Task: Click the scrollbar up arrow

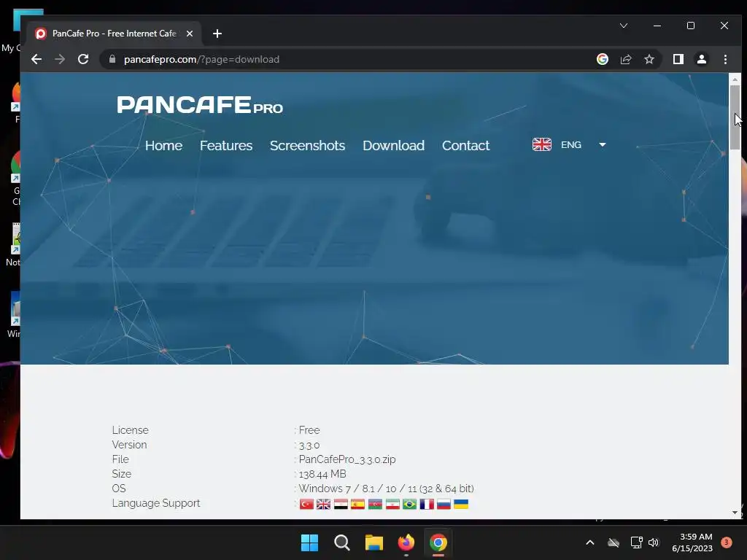Action: (735, 79)
